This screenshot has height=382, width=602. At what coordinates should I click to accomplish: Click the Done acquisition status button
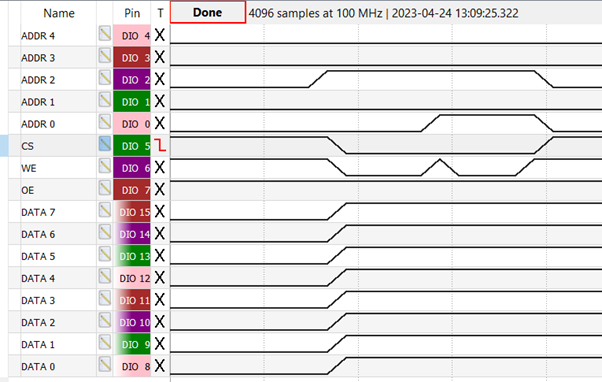[x=208, y=12]
